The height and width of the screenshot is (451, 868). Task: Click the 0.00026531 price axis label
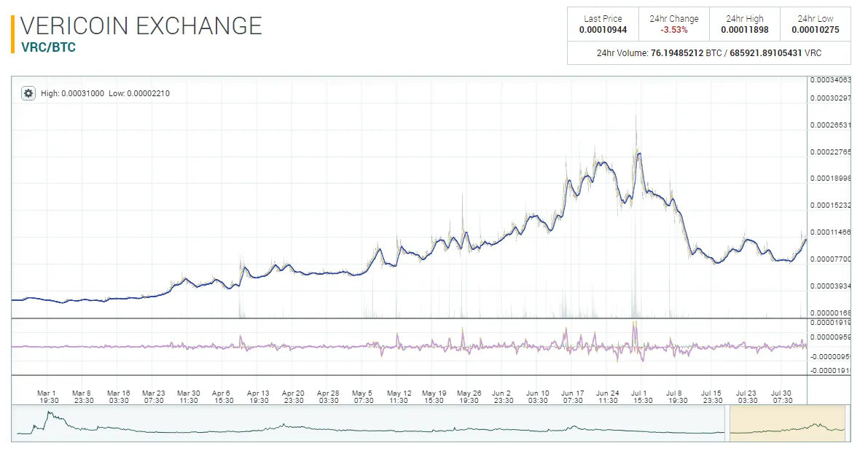coord(830,125)
